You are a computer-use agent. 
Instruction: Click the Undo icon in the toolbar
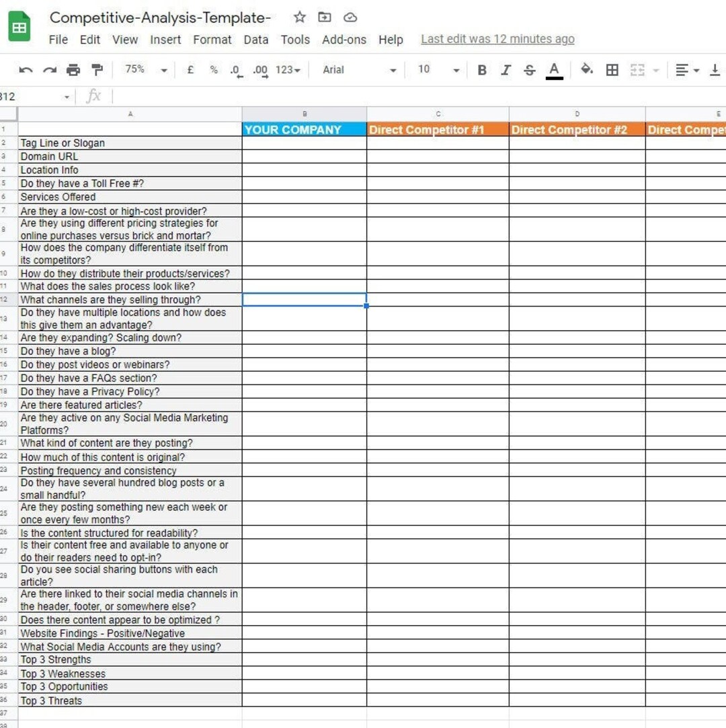pos(26,69)
